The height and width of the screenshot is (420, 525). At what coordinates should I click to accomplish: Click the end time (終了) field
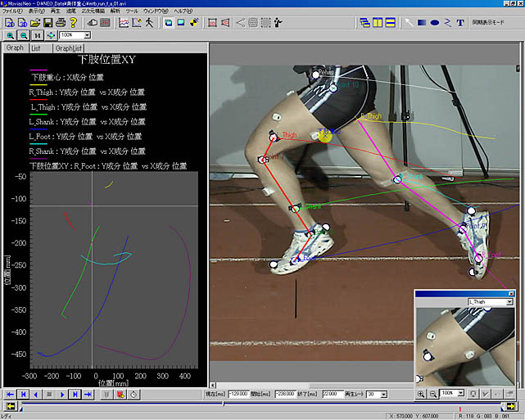[x=333, y=395]
